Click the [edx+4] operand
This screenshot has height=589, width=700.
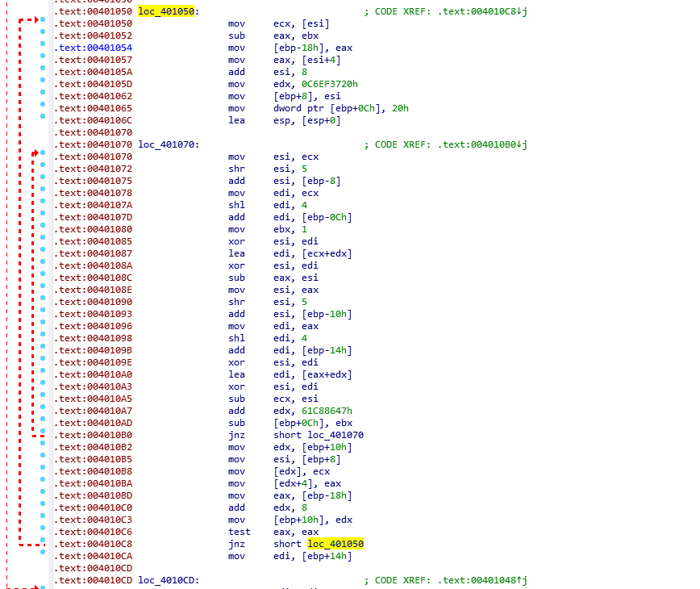[293, 483]
